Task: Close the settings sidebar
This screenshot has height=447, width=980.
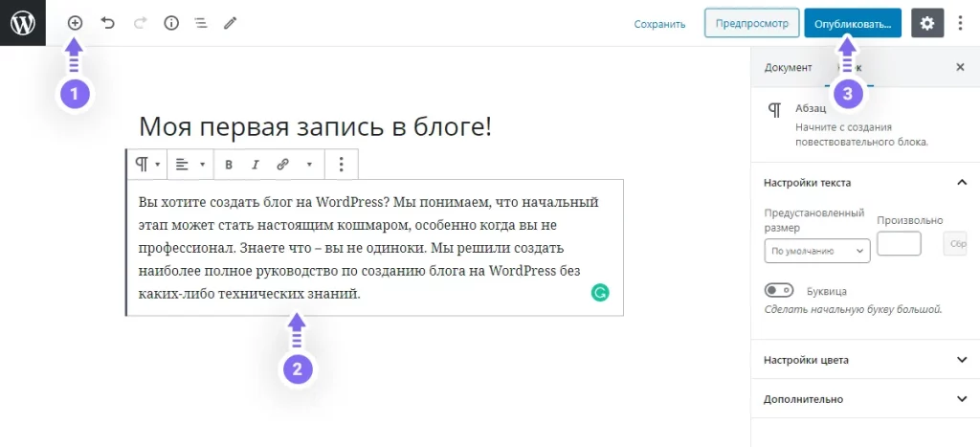Action: 960,68
